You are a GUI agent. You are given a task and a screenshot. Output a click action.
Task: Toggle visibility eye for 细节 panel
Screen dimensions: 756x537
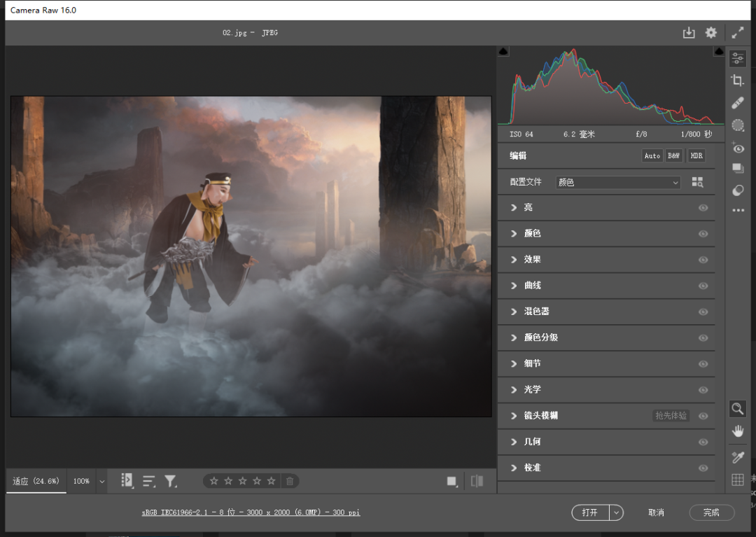703,364
